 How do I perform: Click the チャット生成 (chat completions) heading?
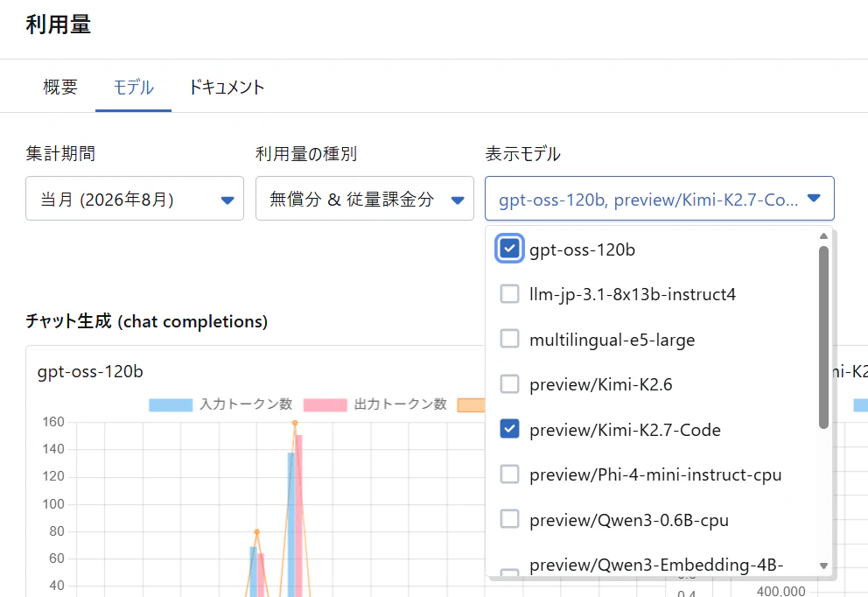coord(147,321)
